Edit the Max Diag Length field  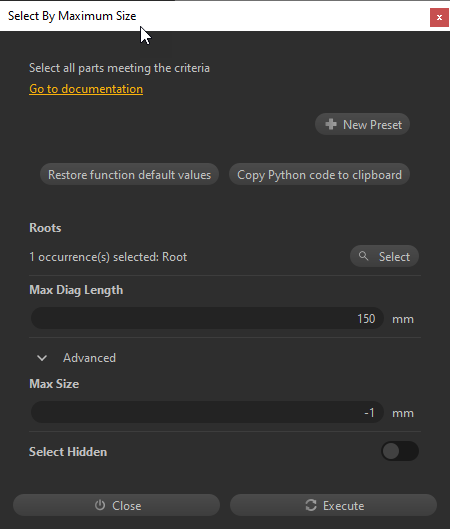tap(207, 318)
